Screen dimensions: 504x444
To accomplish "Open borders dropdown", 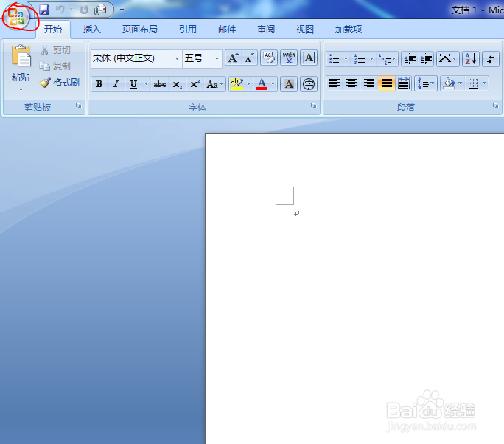I will (x=484, y=83).
